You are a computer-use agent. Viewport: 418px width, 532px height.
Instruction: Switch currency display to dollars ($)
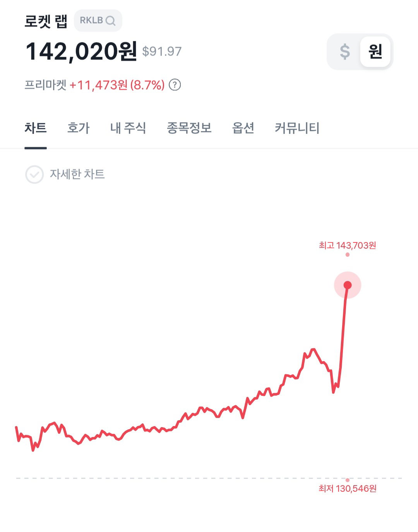[344, 51]
